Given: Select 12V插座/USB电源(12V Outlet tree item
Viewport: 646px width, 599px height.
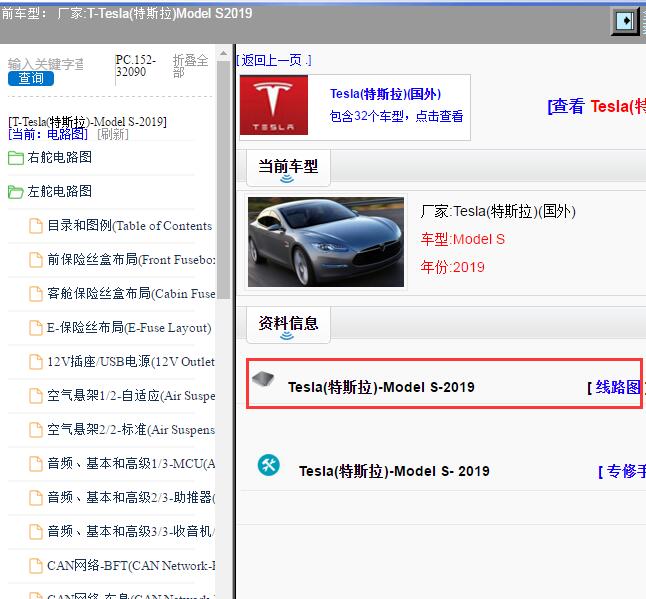Looking at the screenshot, I should click(x=131, y=362).
